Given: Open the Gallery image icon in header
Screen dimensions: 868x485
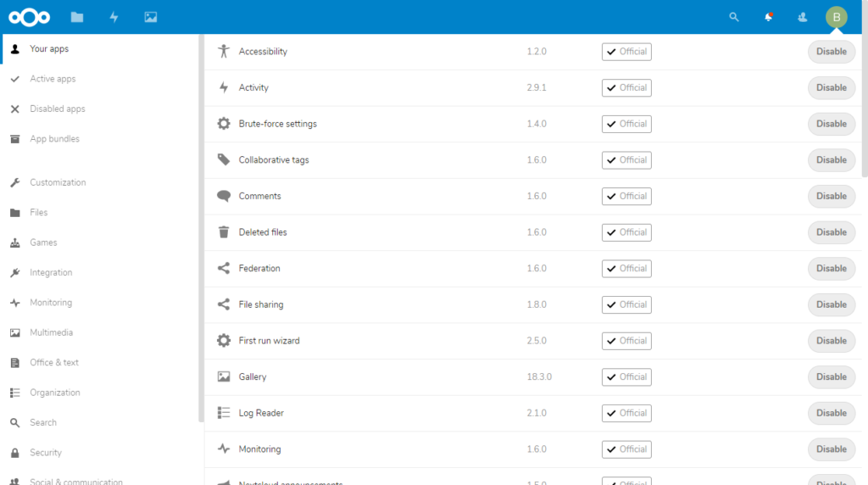Looking at the screenshot, I should [x=151, y=17].
